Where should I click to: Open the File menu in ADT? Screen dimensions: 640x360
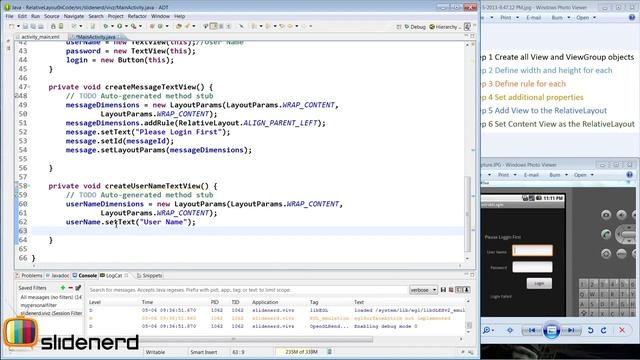pyautogui.click(x=9, y=16)
